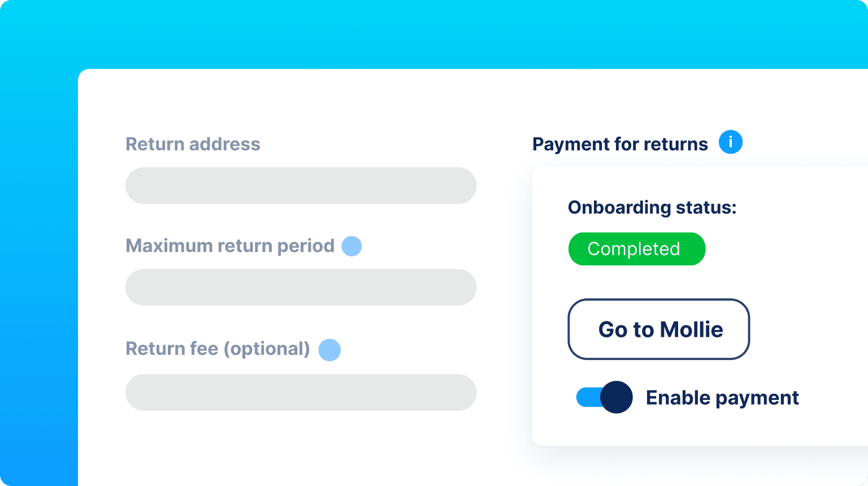Click the Maximum return period label text
This screenshot has width=868, height=486.
tap(230, 246)
